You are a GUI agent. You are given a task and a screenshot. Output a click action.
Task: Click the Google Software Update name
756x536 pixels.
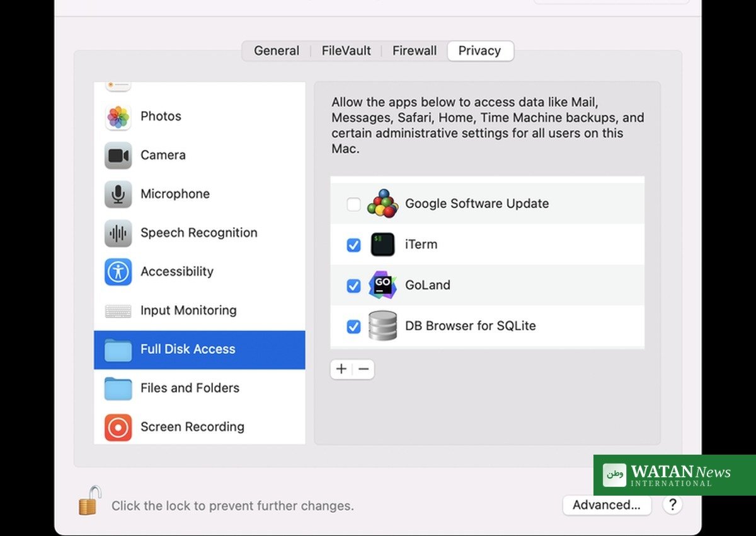tap(477, 204)
